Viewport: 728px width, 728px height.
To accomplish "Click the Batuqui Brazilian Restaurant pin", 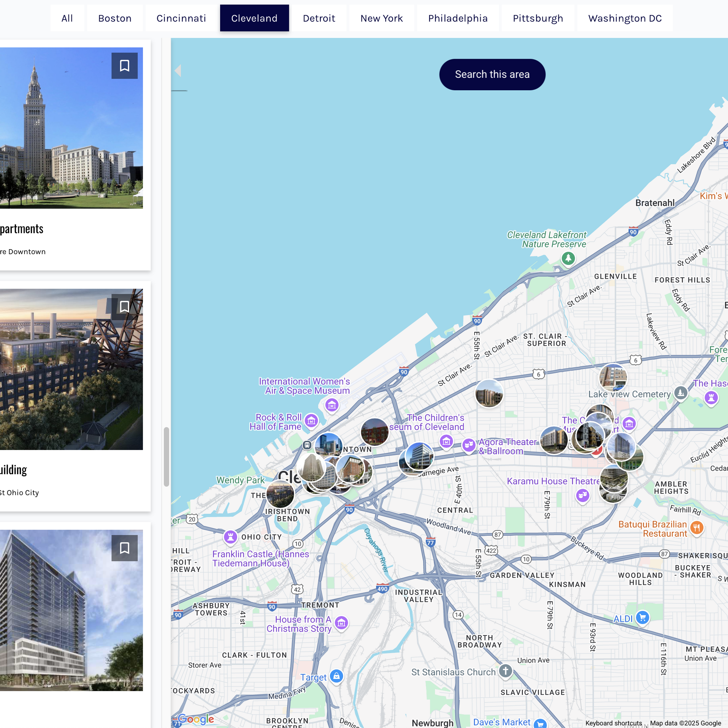I will (x=696, y=528).
